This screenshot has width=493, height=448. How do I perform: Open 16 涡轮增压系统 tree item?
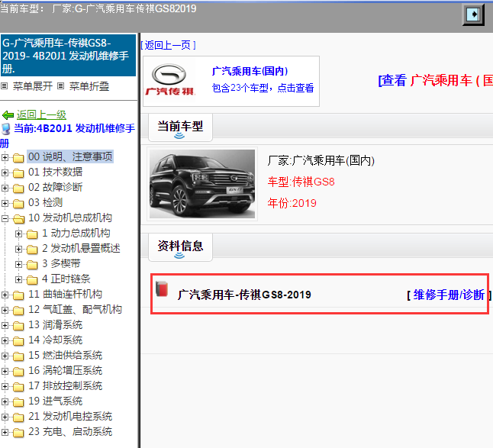[65, 371]
